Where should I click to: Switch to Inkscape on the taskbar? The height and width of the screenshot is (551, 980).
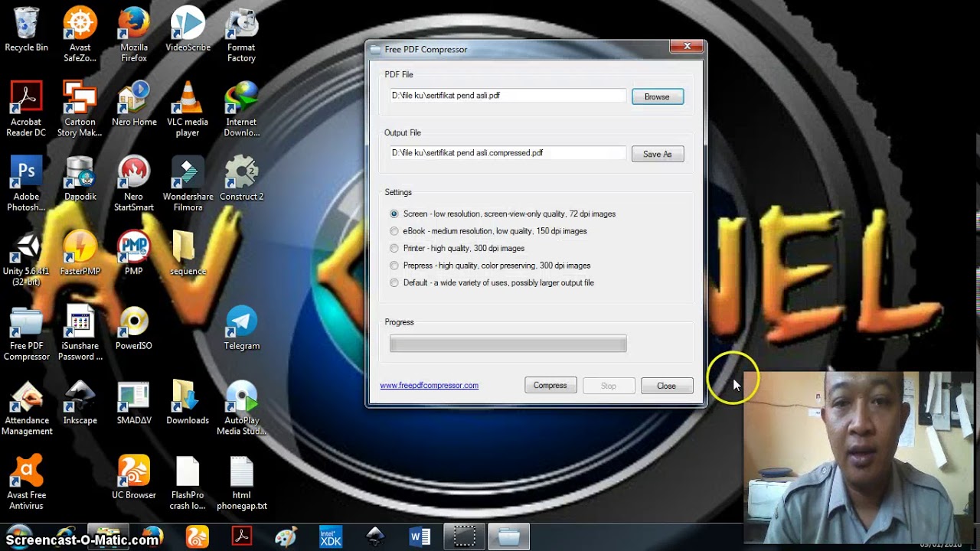click(x=374, y=537)
